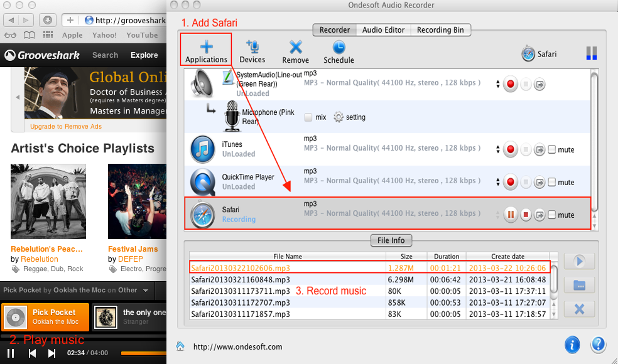The height and width of the screenshot is (364, 618).
Task: Click the blue info icon
Action: [572, 345]
